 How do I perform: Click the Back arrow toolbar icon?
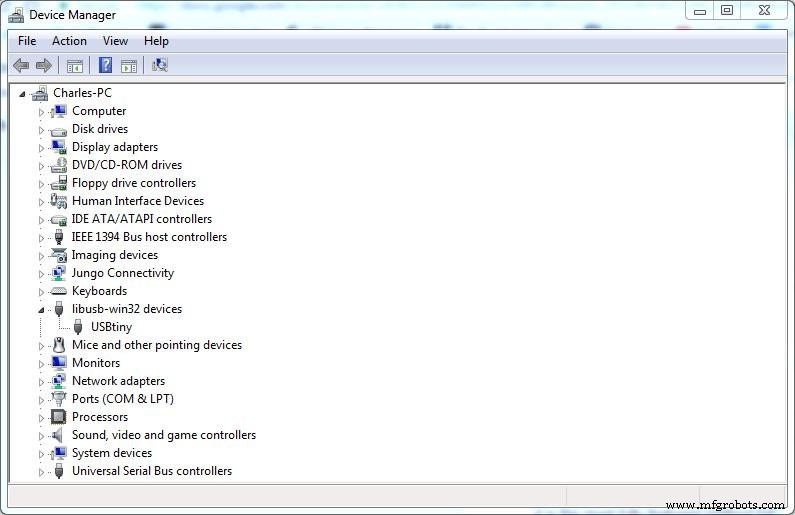click(21, 65)
